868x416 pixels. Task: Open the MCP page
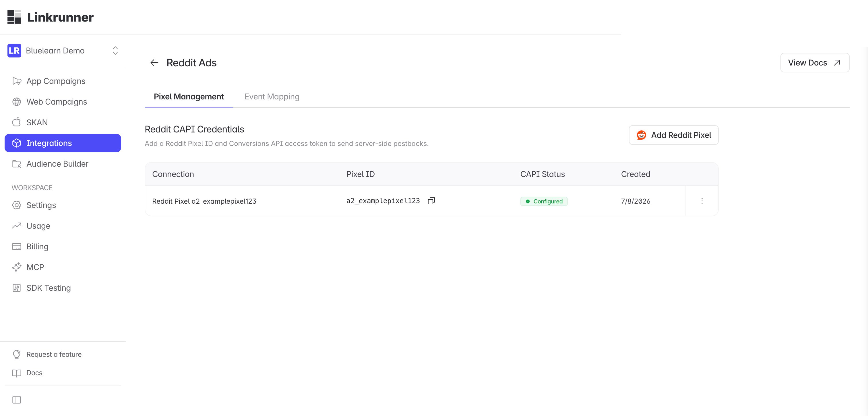[63, 267]
